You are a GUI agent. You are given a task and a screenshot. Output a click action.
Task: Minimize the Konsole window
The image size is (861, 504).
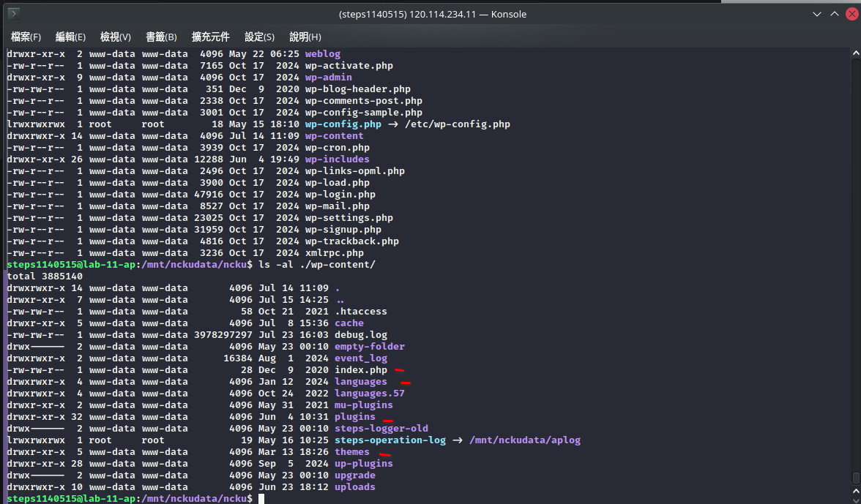point(817,14)
